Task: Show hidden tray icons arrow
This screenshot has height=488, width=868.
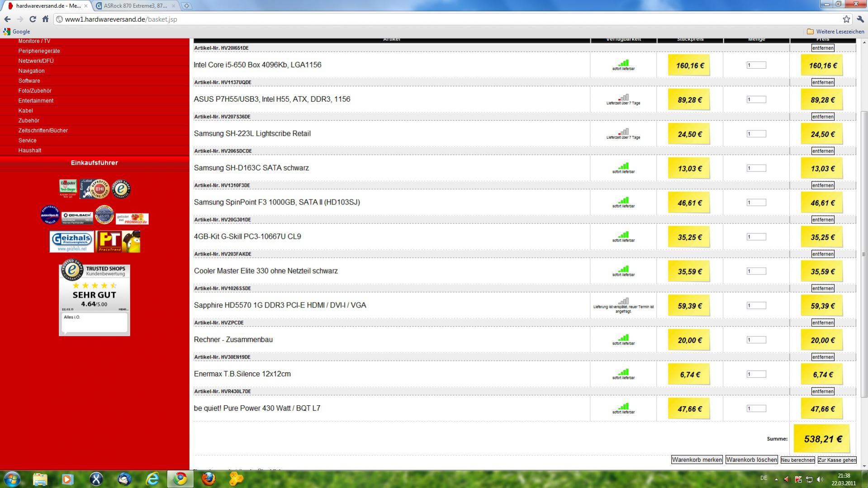Action: pyautogui.click(x=776, y=479)
